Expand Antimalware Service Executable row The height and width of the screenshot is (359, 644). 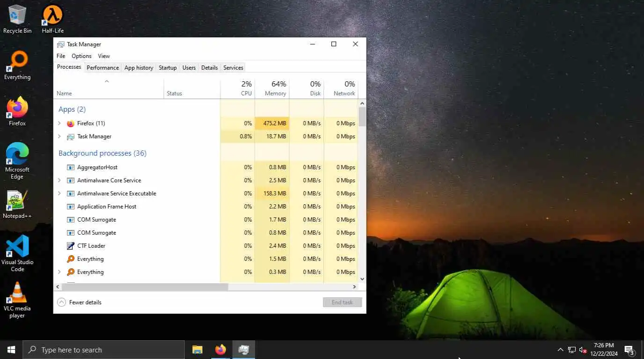tap(59, 194)
